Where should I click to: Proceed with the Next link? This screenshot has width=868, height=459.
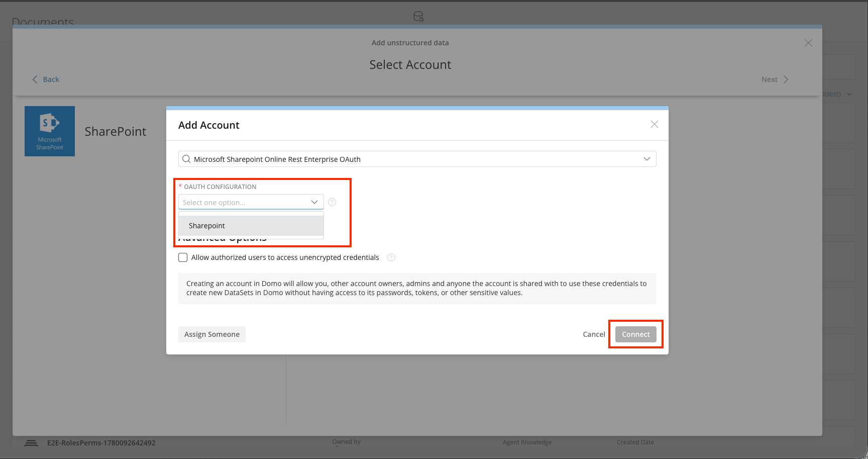775,79
